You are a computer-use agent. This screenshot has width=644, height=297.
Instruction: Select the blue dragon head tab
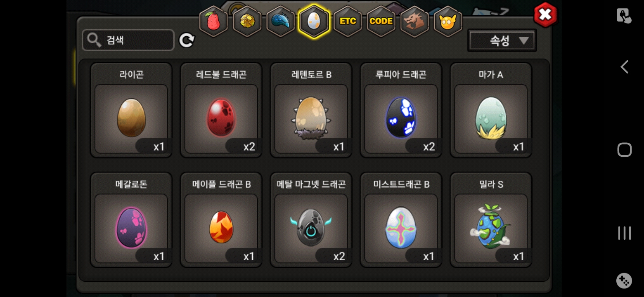(281, 21)
